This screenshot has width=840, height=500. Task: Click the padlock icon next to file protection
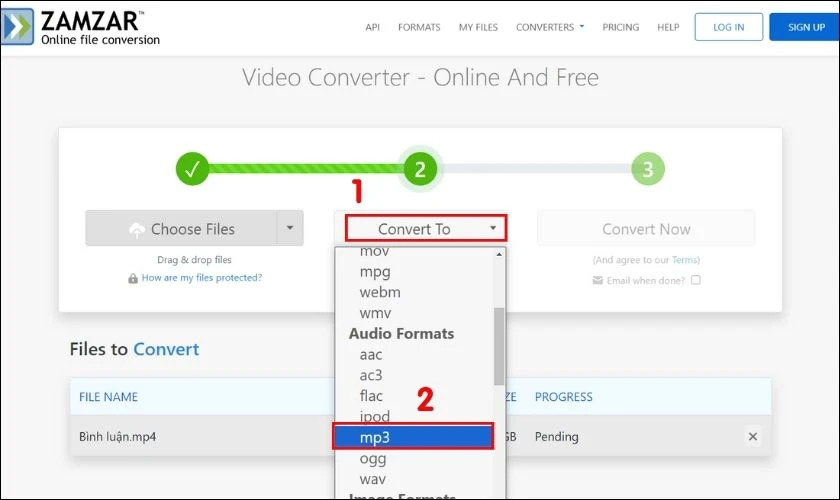(x=133, y=278)
